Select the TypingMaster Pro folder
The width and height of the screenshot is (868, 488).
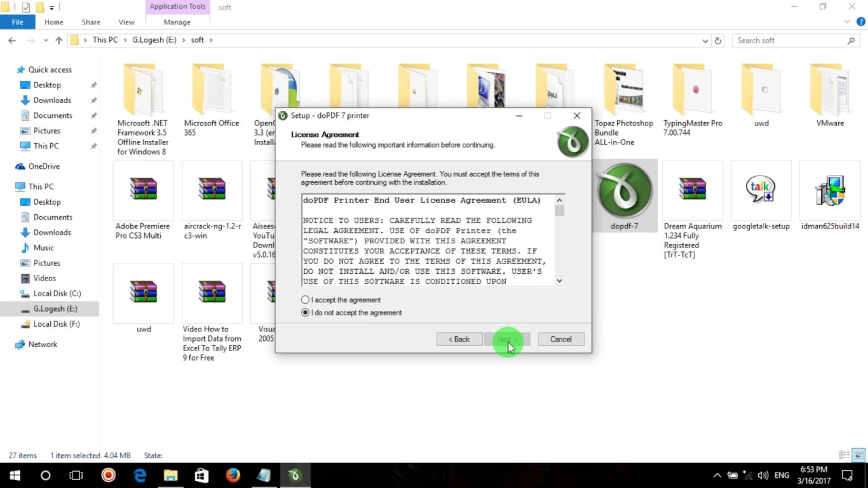pyautogui.click(x=692, y=89)
